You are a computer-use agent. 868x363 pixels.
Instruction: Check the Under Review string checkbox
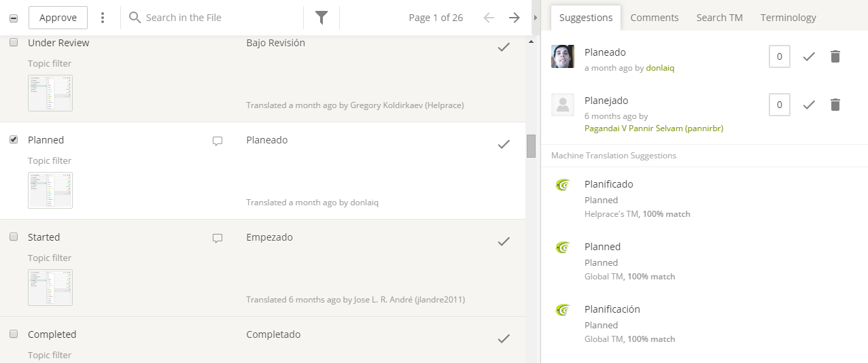[14, 43]
